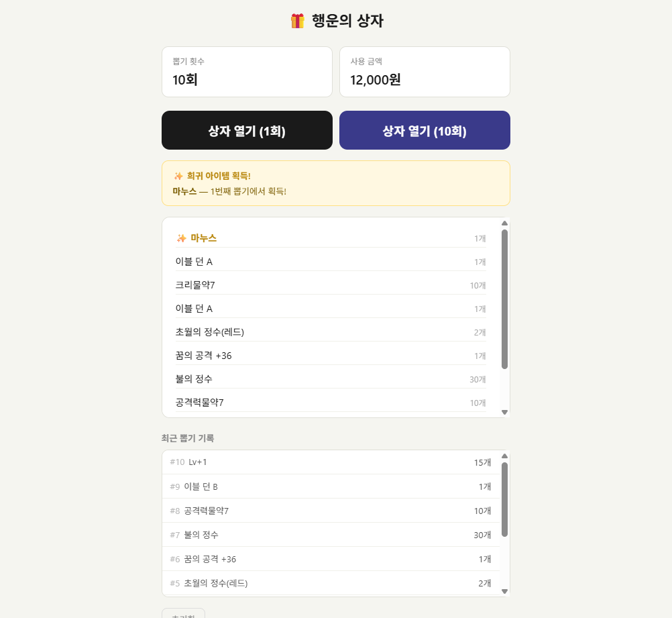This screenshot has width=672, height=618.
Task: Click the 희귀 아이템 획득! banner heading
Action: pyautogui.click(x=219, y=176)
